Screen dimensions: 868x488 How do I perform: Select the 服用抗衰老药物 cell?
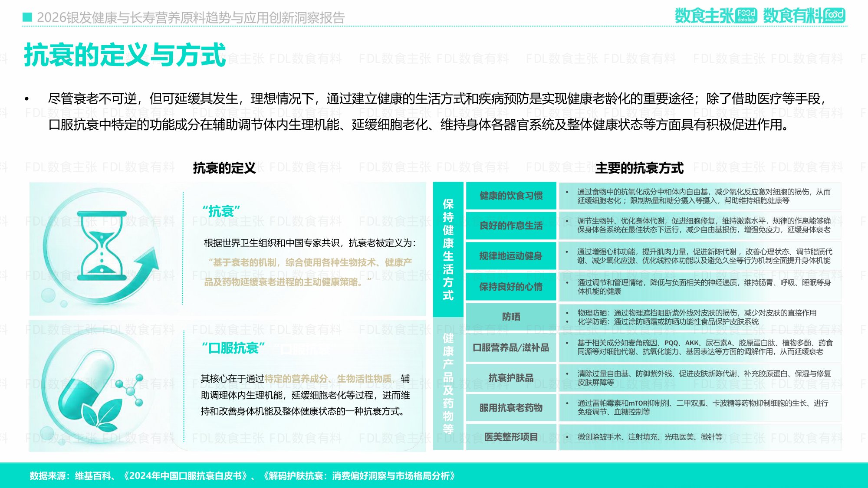[511, 408]
